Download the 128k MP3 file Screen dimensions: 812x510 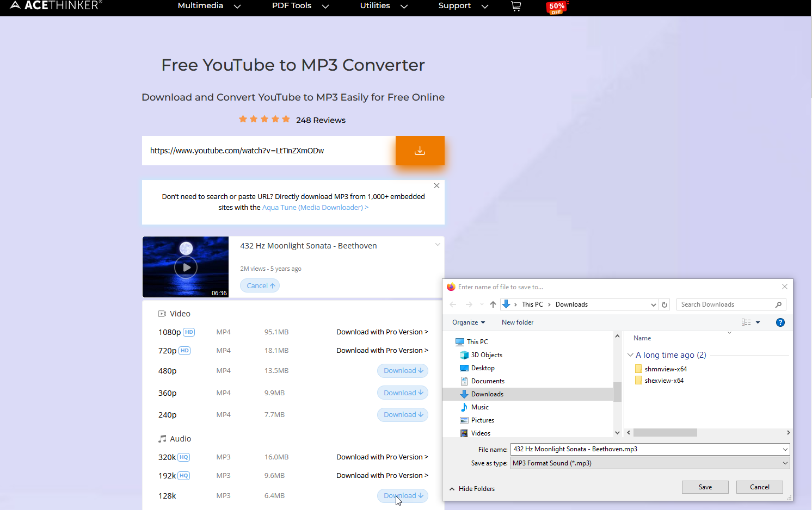[x=402, y=495]
